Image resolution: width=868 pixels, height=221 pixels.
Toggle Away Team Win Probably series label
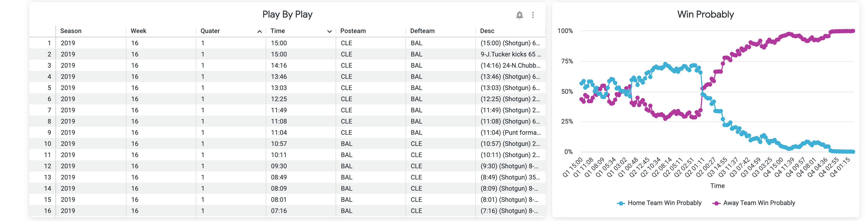(759, 203)
